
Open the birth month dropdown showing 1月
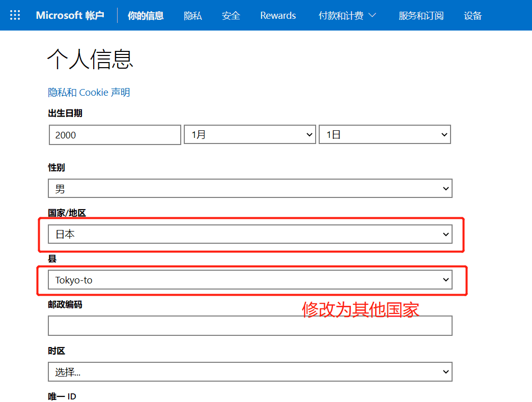click(249, 135)
